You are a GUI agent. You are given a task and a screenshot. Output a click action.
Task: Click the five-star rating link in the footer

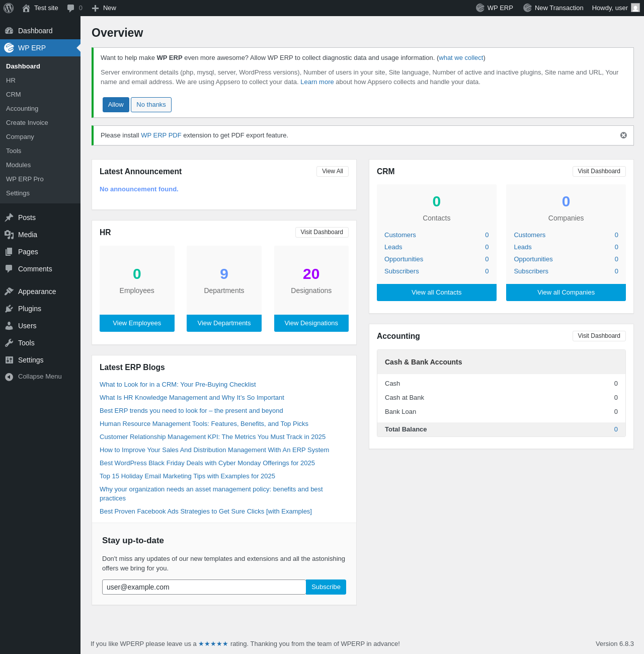pyautogui.click(x=213, y=644)
